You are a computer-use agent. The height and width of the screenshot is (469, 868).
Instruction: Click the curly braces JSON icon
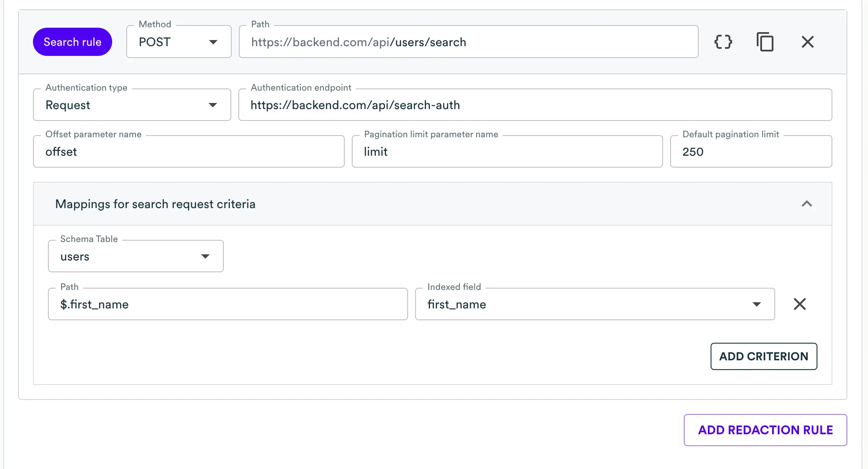[723, 42]
